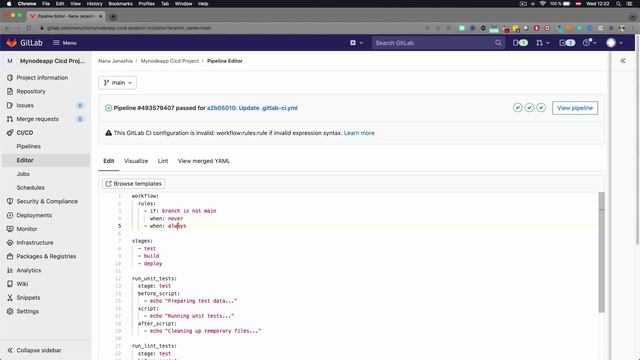Click the CI/CD rocket icon
Viewport: 640px width, 360px height.
pyautogui.click(x=10, y=133)
